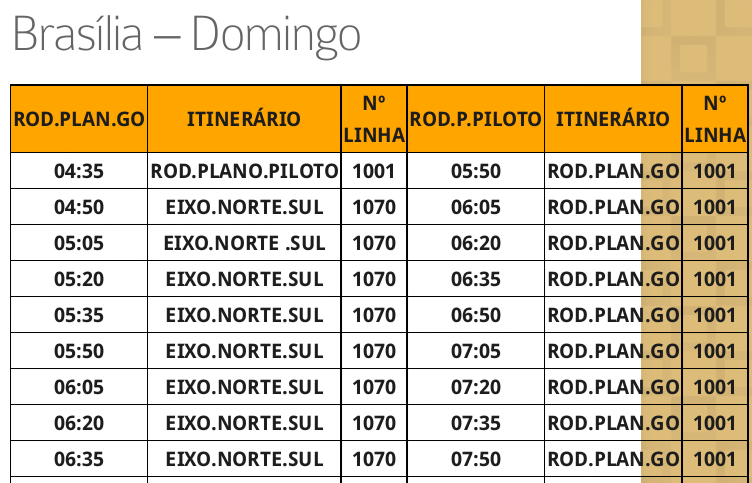Click line number 1001 in 04:35 row
The height and width of the screenshot is (483, 752).
click(374, 171)
